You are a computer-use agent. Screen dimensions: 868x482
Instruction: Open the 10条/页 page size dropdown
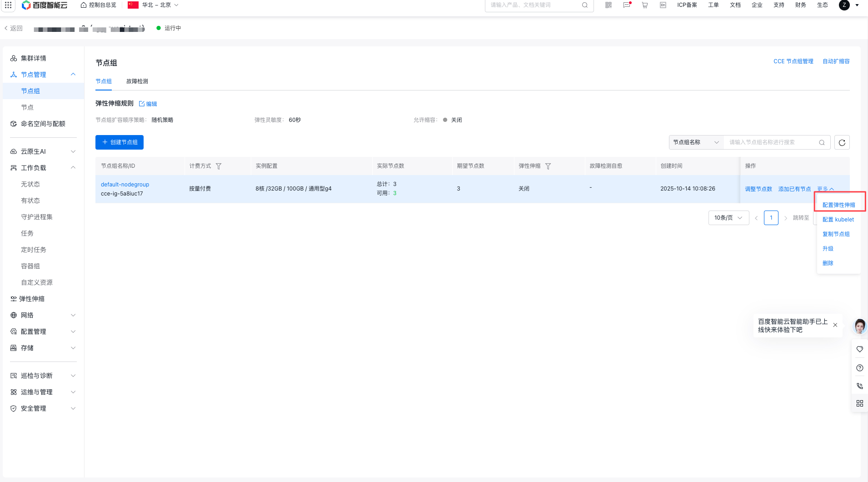(x=728, y=218)
